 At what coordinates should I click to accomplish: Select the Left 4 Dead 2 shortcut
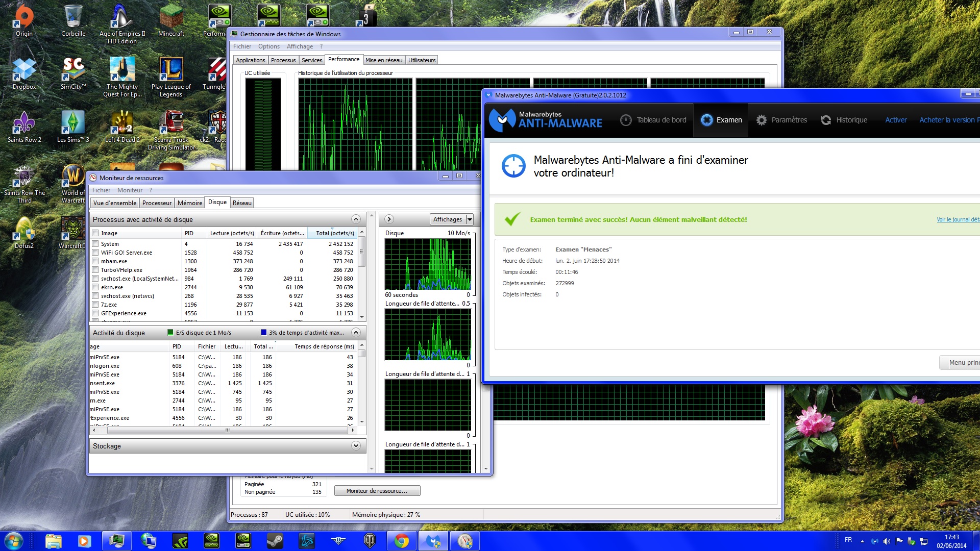click(x=122, y=127)
